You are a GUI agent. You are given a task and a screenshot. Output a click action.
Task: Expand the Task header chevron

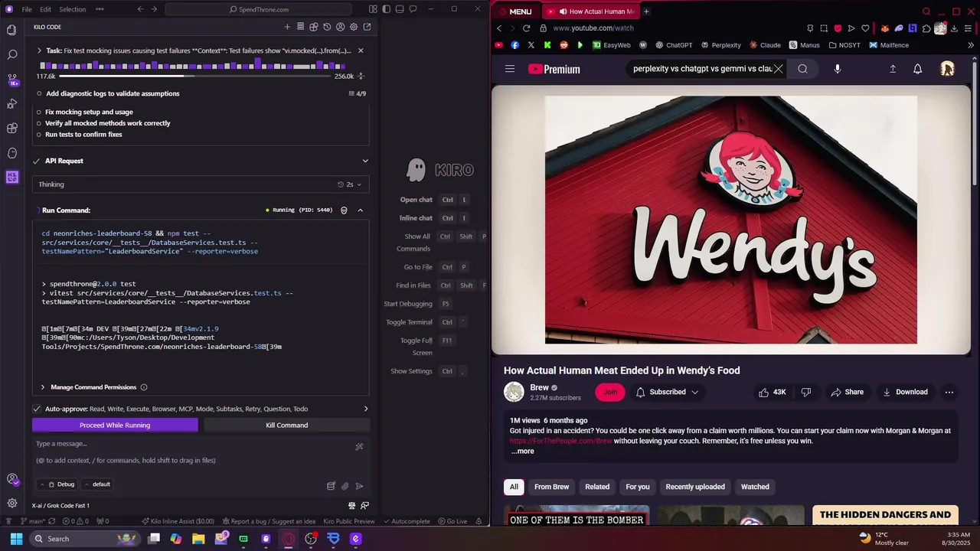(39, 51)
